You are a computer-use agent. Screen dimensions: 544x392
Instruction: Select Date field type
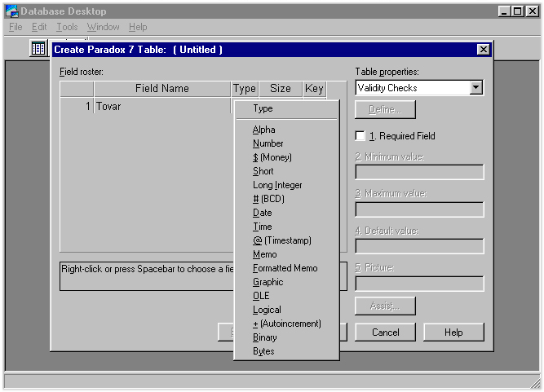[x=262, y=213]
